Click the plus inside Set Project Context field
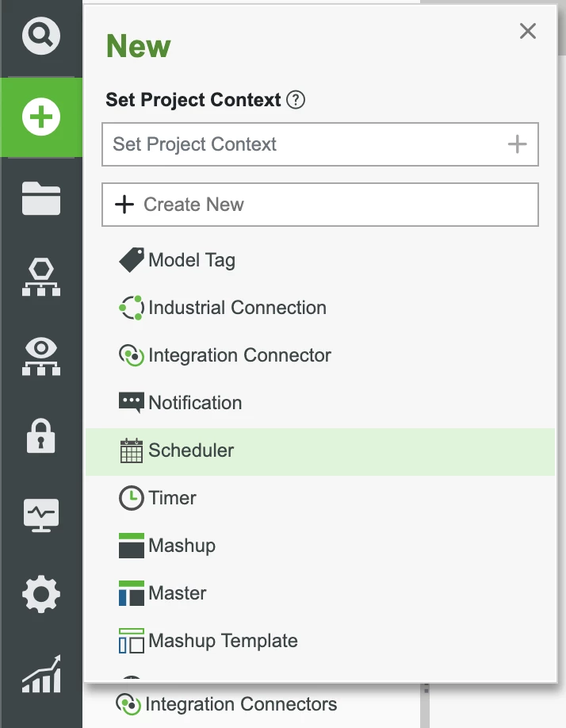The image size is (566, 728). point(517,144)
